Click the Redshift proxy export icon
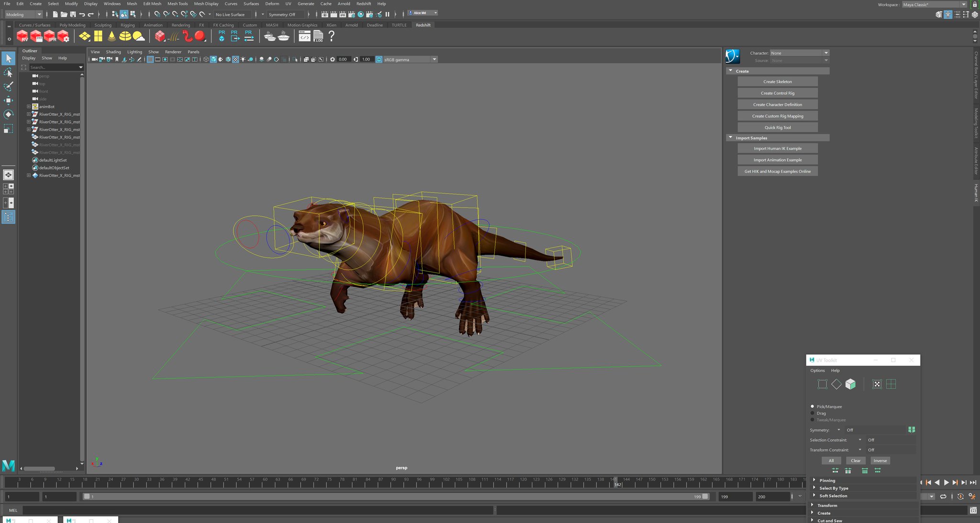The image size is (980, 523). 234,36
